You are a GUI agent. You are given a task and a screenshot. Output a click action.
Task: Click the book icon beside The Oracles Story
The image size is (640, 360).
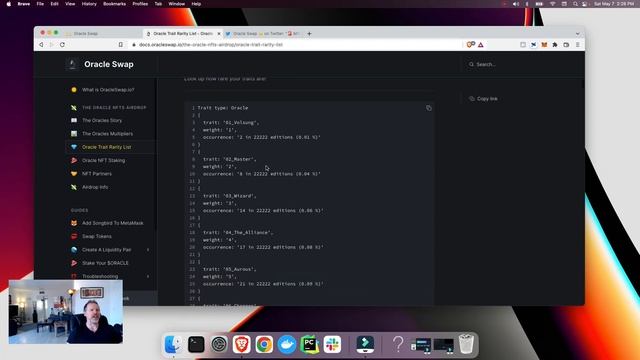point(74,120)
